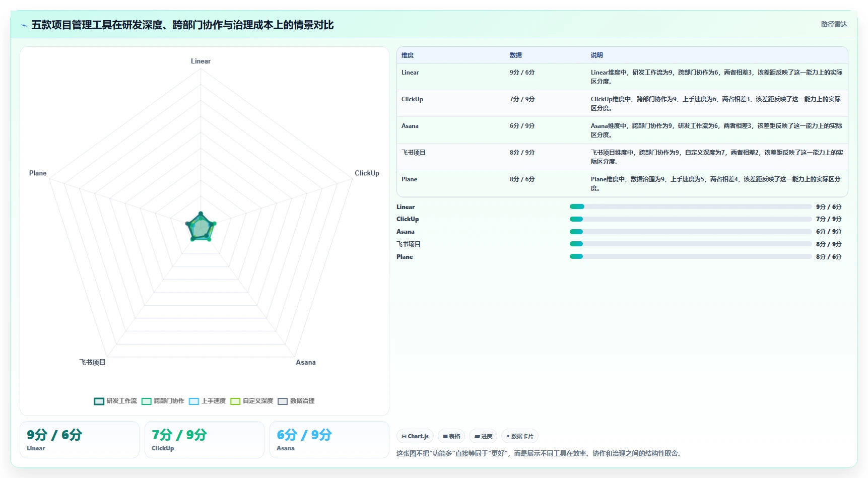Click the 进度 tag chip
The width and height of the screenshot is (868, 478).
483,436
